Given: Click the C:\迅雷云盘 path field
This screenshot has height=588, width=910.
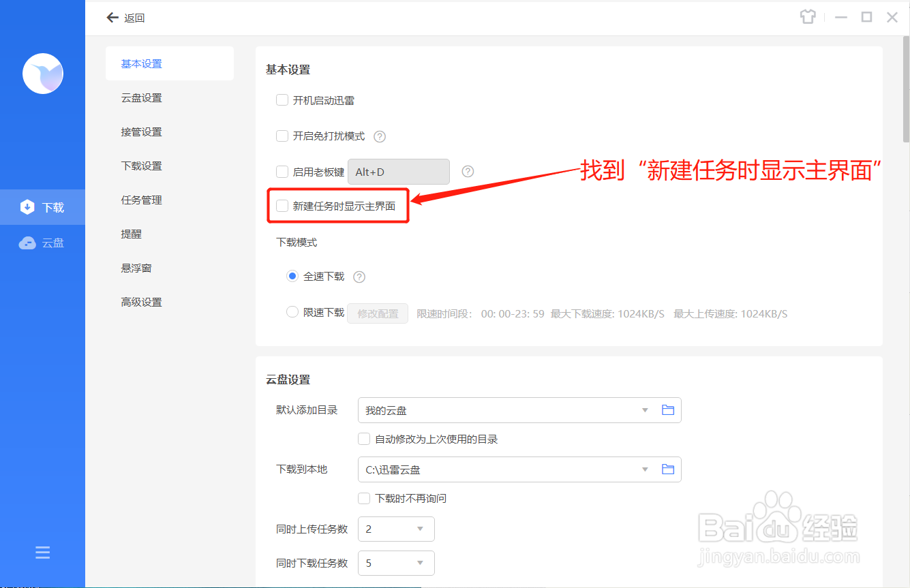Looking at the screenshot, I should pyautogui.click(x=519, y=469).
